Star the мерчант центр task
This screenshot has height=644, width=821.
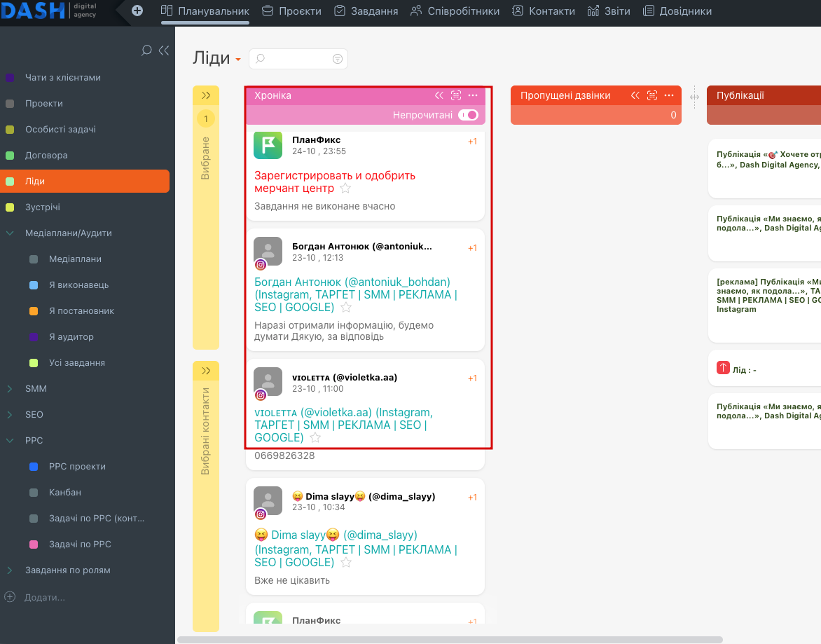[345, 189]
